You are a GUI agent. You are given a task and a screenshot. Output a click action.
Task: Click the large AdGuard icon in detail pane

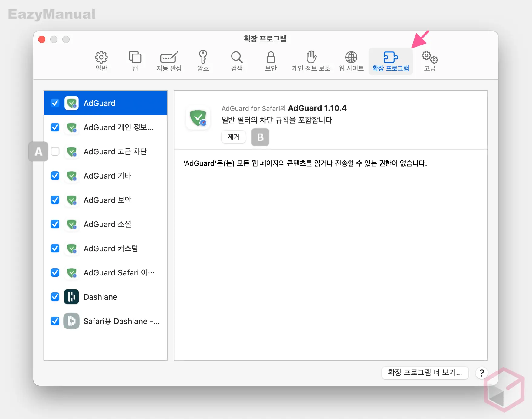(x=198, y=118)
